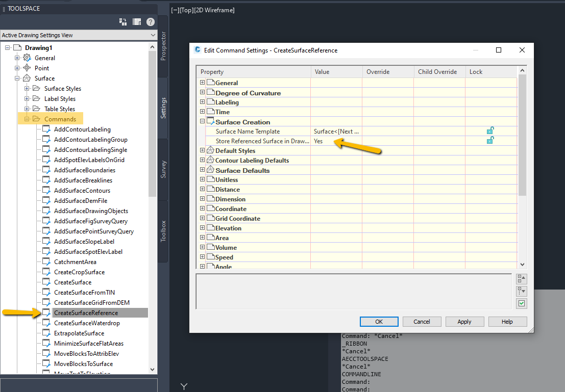Click the Toolspace help question mark icon
The height and width of the screenshot is (392, 565).
click(151, 22)
